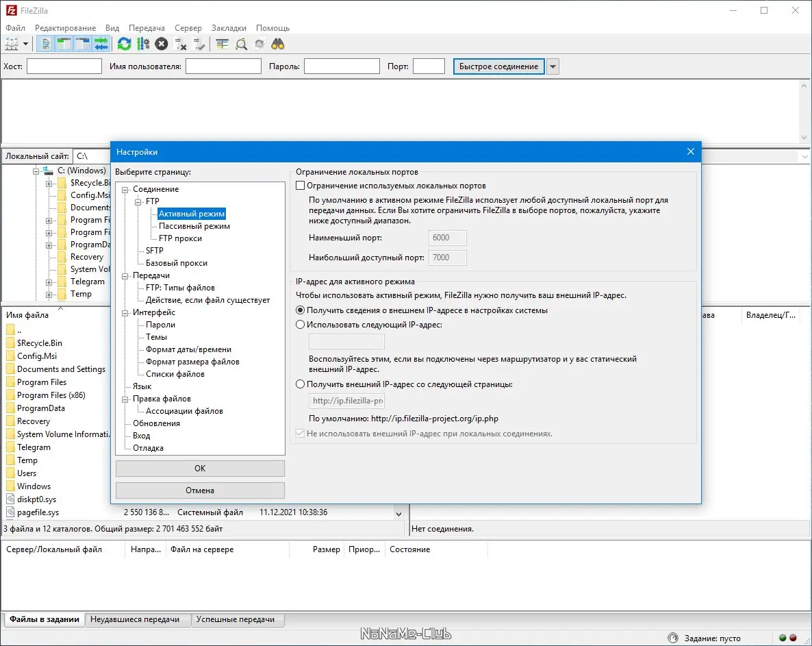Toggle transfer queue display icon
This screenshot has height=646, width=812.
(101, 44)
